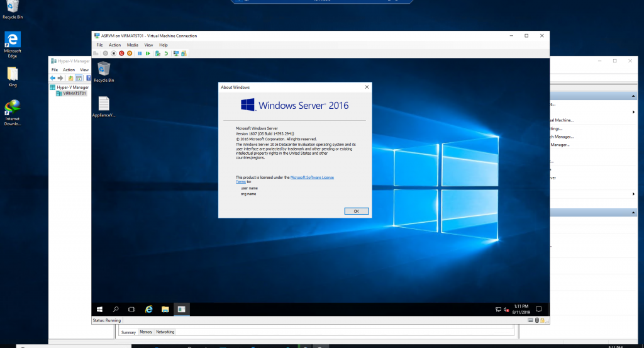Image resolution: width=644 pixels, height=348 pixels.
Task: Click the lock icon in VM status bar
Action: [x=542, y=320]
